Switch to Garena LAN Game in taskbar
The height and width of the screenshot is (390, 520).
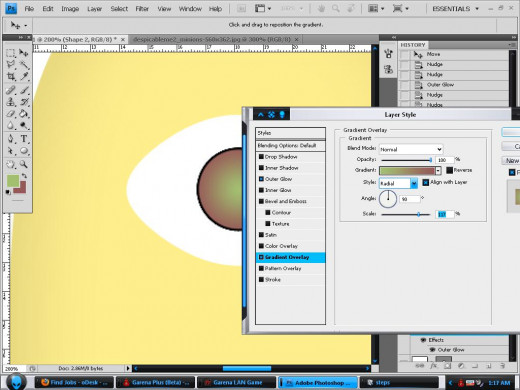(x=236, y=382)
